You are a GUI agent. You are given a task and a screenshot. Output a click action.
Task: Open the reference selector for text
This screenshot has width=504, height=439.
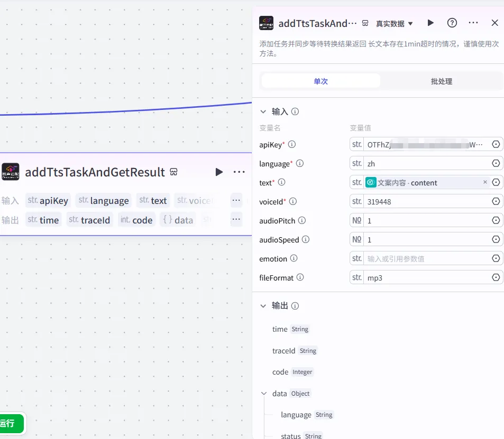tap(496, 182)
